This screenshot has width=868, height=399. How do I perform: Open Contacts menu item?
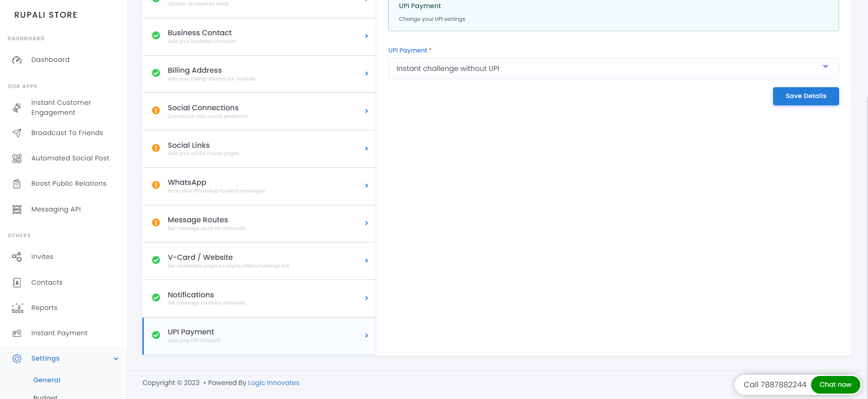pyautogui.click(x=47, y=282)
